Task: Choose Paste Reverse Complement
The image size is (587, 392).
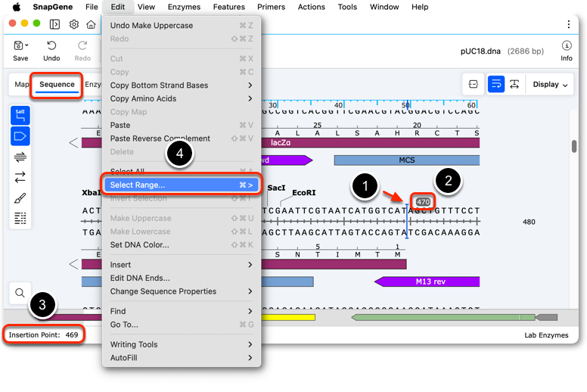Action: pyautogui.click(x=182, y=138)
